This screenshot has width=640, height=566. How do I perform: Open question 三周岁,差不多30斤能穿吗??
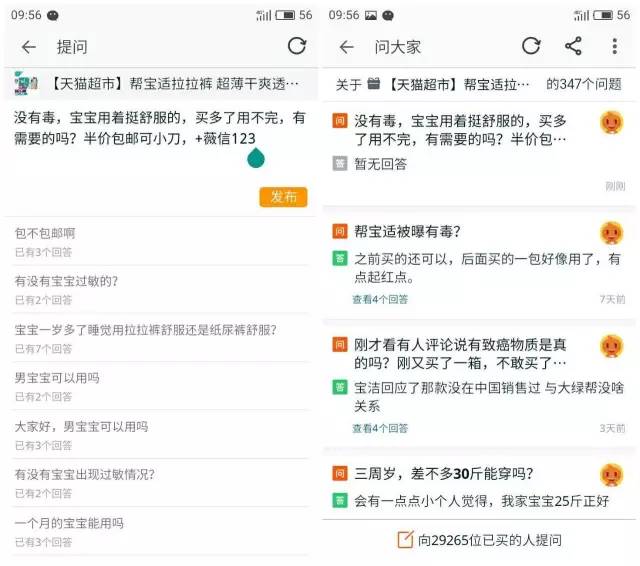tap(444, 473)
